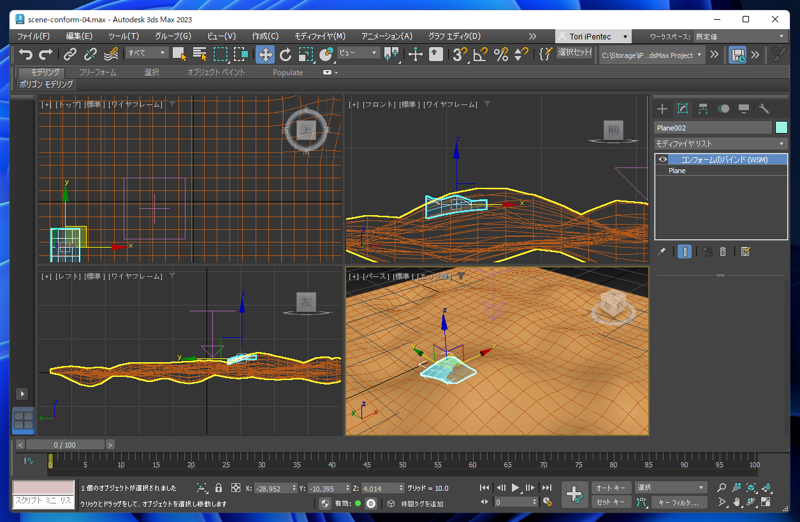800x522 pixels.
Task: Open the ファイル(F) menu
Action: tap(34, 36)
